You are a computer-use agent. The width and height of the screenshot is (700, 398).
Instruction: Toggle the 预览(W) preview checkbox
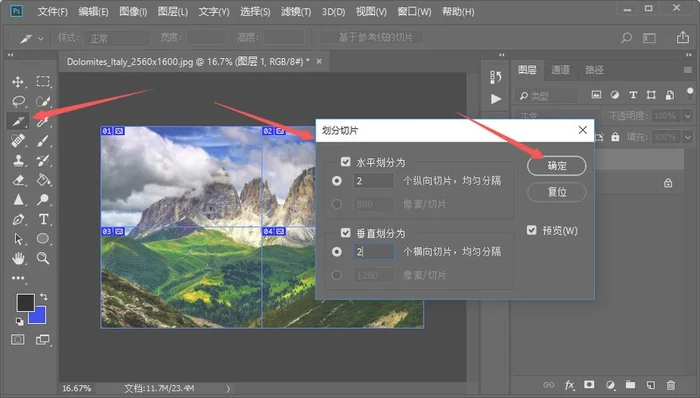point(531,230)
